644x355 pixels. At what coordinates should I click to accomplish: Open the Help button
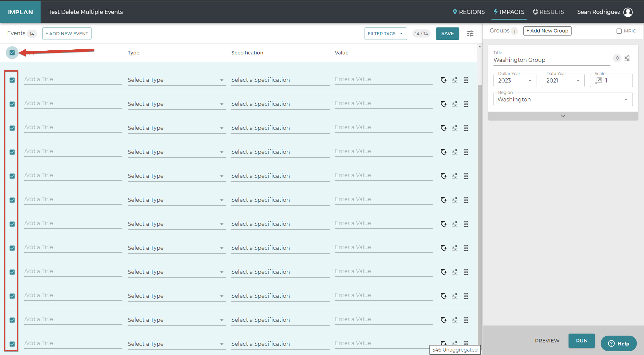[618, 343]
